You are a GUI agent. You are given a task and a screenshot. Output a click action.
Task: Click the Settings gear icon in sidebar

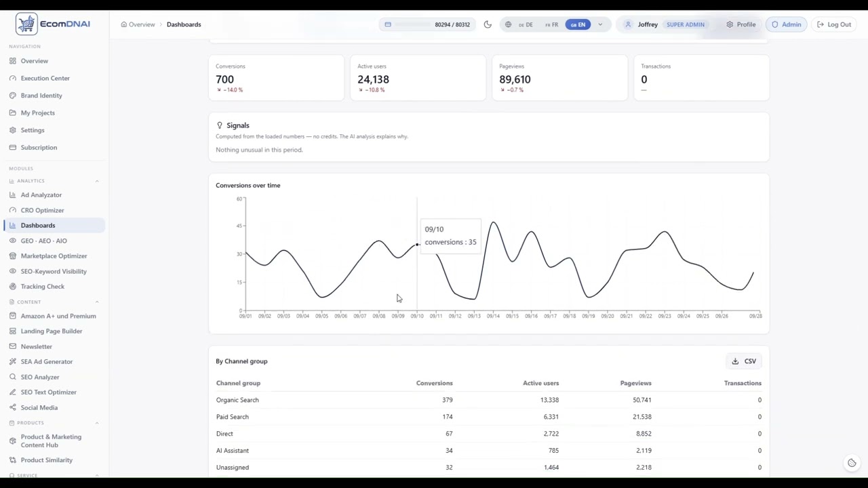coord(13,130)
